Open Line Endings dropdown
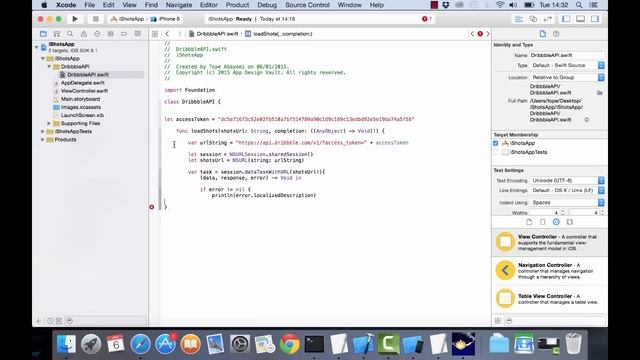 567,191
